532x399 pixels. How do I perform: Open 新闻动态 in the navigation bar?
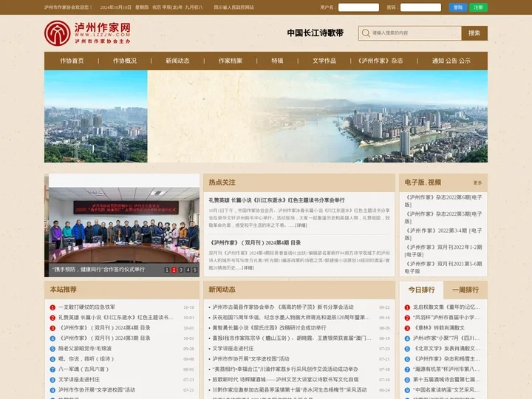[177, 61]
